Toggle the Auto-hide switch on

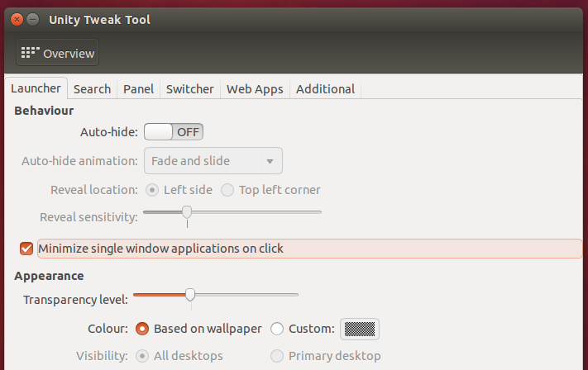(174, 132)
